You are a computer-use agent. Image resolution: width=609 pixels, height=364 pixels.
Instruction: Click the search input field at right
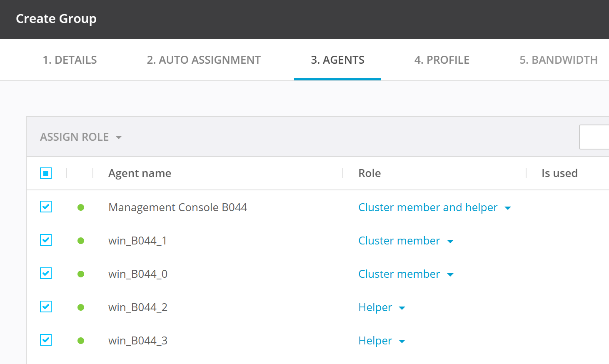(x=594, y=137)
